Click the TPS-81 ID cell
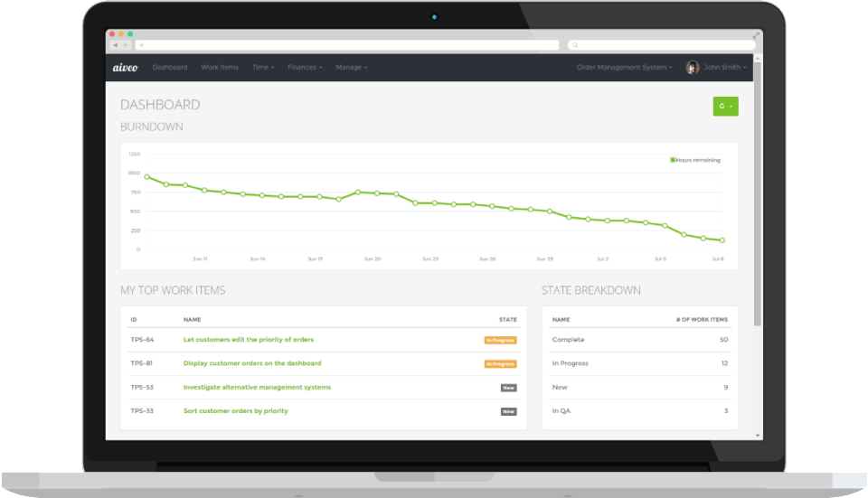Viewport: 868px width, 498px height. (x=142, y=363)
